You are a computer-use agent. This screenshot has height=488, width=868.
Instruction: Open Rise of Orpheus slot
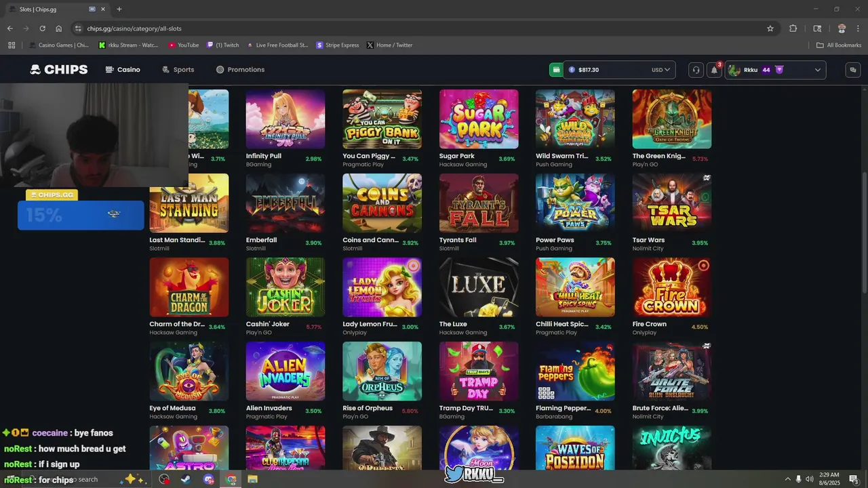[382, 371]
